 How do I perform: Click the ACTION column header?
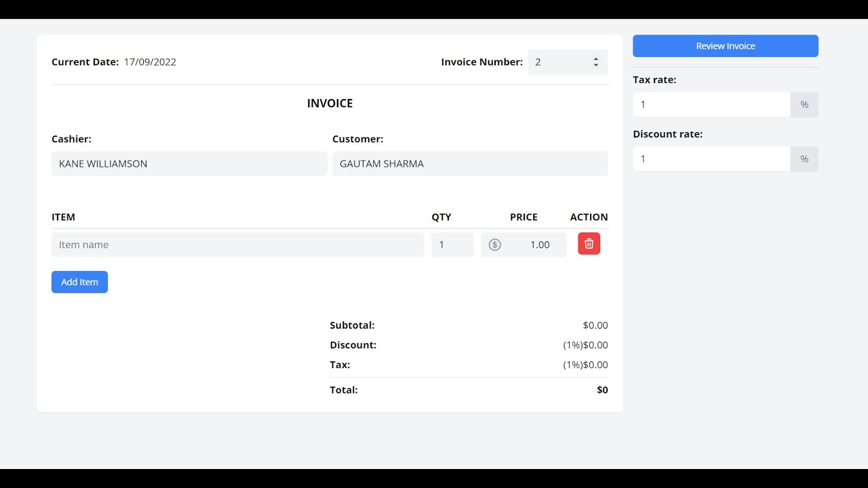pos(589,217)
